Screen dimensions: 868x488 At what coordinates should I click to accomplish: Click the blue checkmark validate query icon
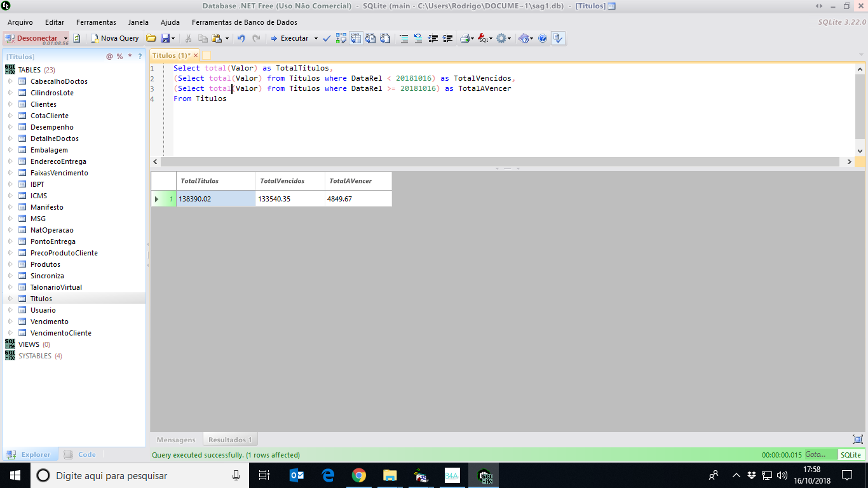coord(327,38)
